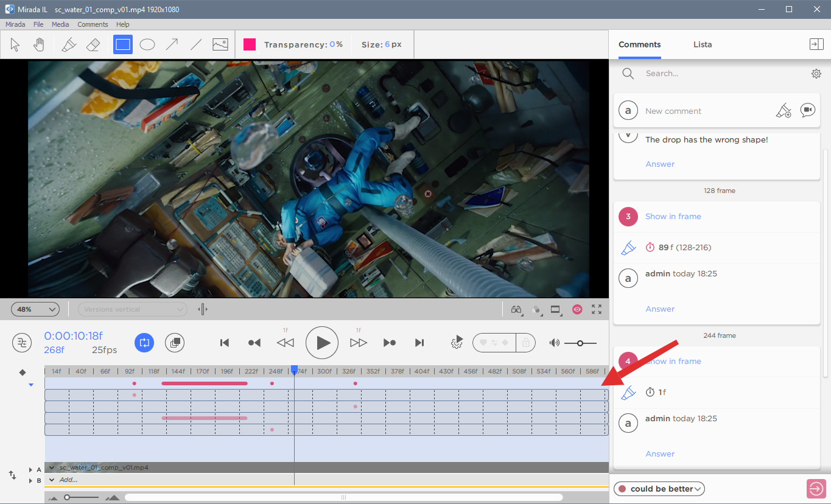Click Show in frame for comment 3
Image resolution: width=831 pixels, height=504 pixels.
(x=673, y=216)
